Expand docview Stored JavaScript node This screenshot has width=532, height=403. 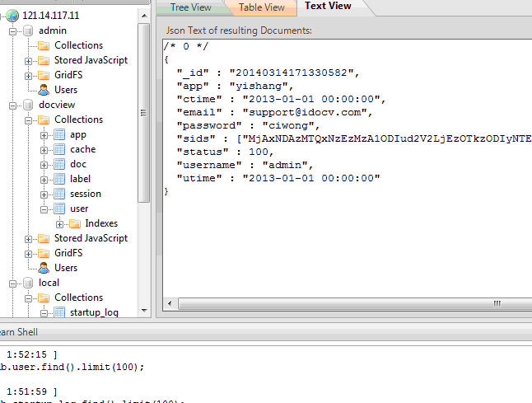[x=29, y=239]
